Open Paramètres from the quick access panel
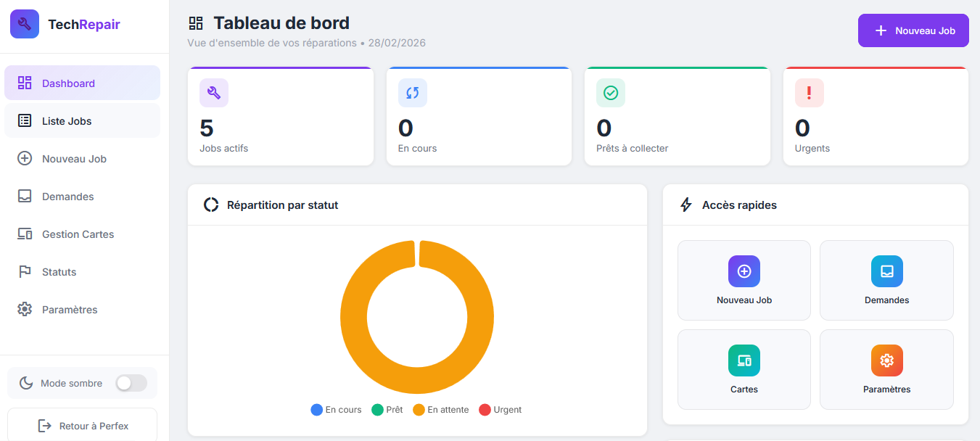980x441 pixels. [x=886, y=360]
